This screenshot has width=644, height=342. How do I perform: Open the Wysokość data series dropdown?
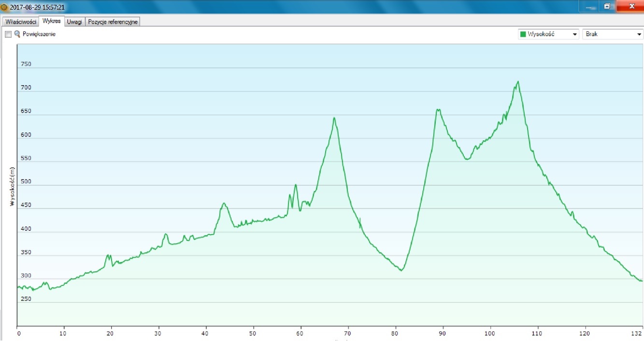(x=548, y=34)
